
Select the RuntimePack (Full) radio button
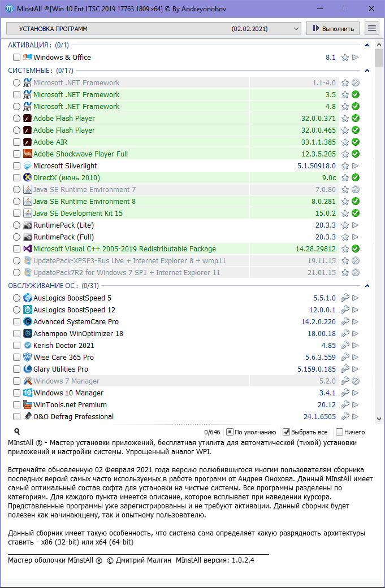pyautogui.click(x=16, y=237)
